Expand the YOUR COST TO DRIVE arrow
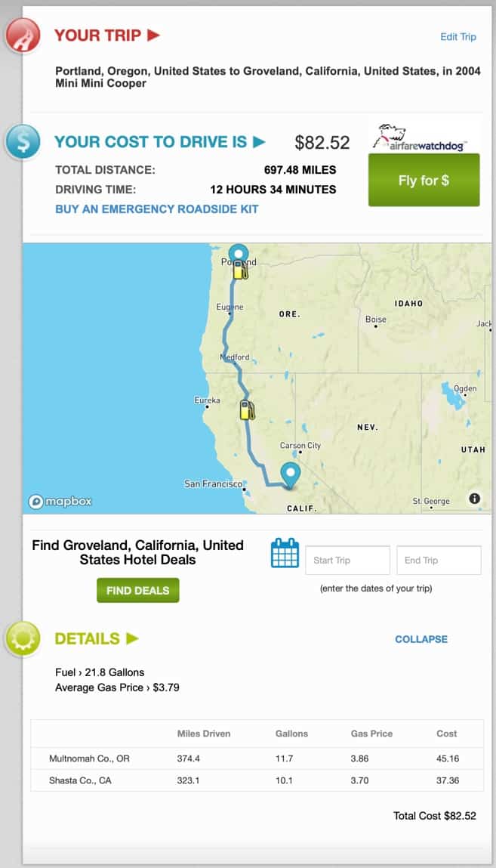 point(257,141)
